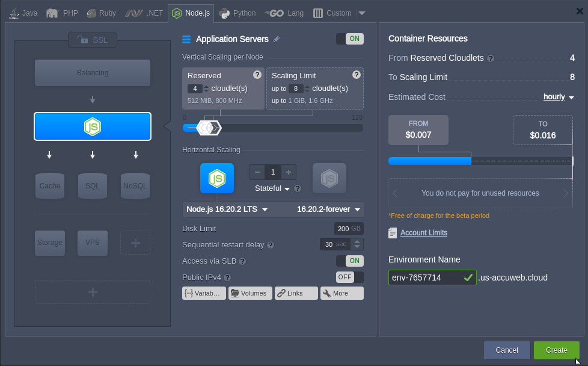
Task: Add a VPS node
Action: [93, 243]
